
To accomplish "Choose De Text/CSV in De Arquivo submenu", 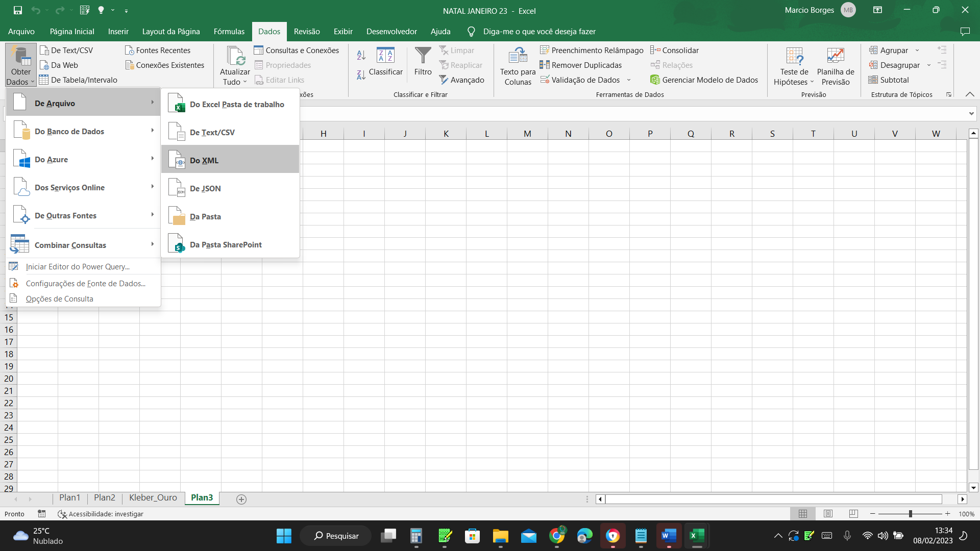I will pyautogui.click(x=230, y=132).
